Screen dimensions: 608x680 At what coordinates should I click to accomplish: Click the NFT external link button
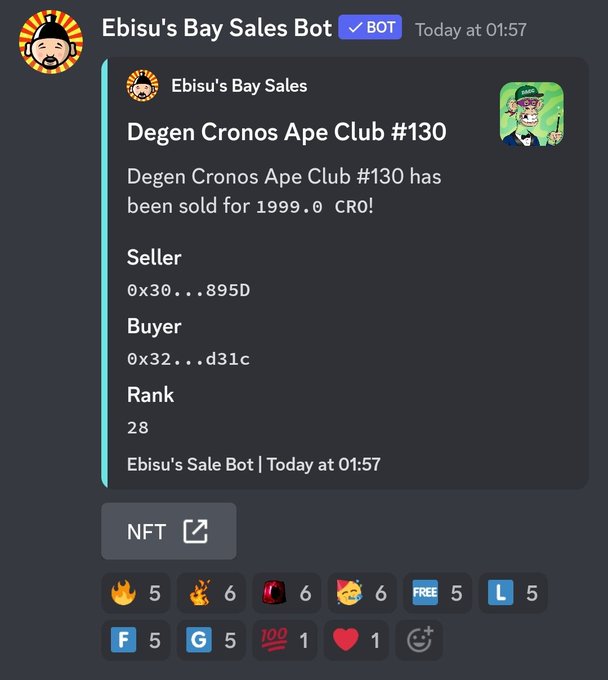pos(169,531)
